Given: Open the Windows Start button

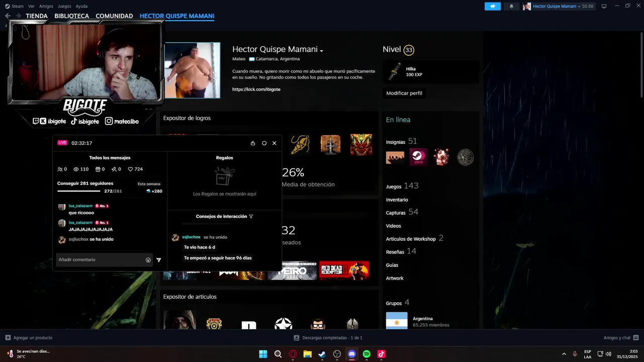Looking at the screenshot, I should (263, 354).
